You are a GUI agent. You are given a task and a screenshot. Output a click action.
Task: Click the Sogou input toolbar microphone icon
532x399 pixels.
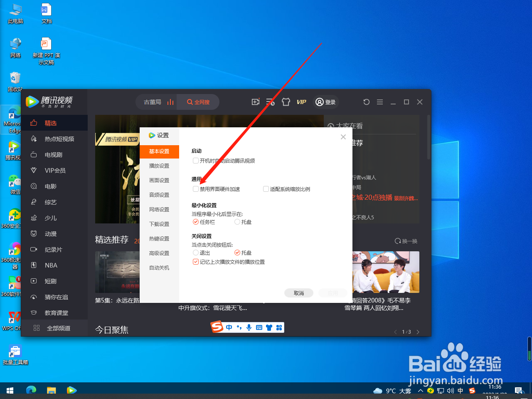point(249,327)
